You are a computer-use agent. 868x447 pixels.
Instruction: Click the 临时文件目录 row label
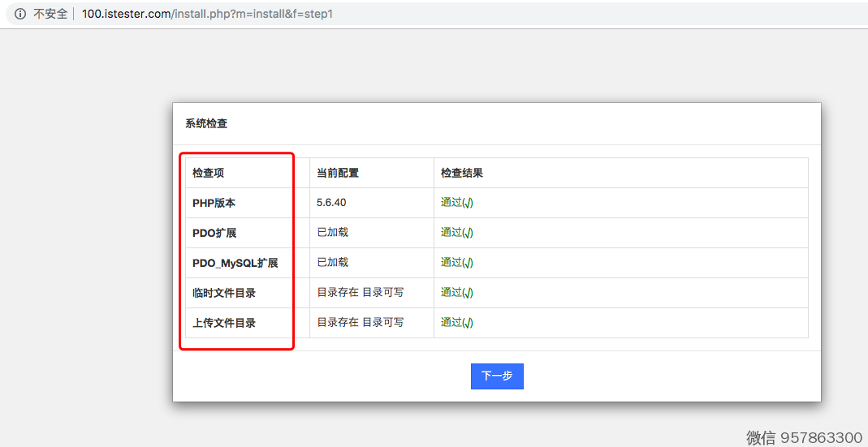pos(224,293)
